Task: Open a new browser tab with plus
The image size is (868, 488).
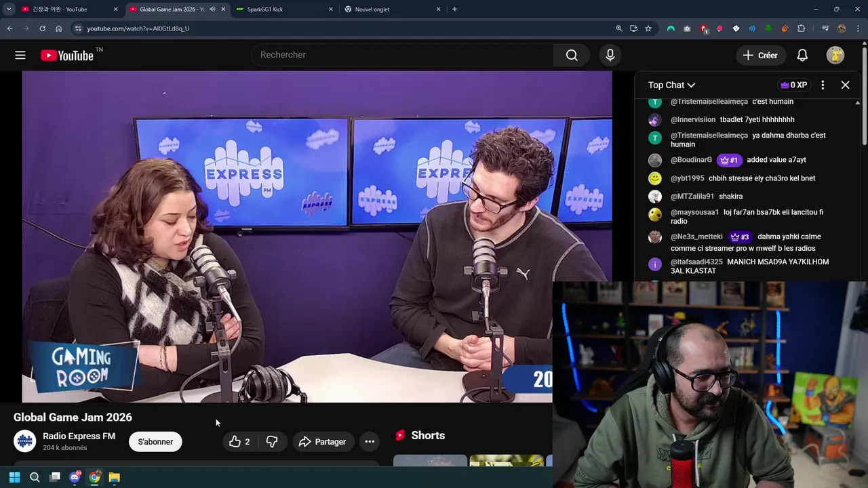Action: pyautogui.click(x=454, y=9)
